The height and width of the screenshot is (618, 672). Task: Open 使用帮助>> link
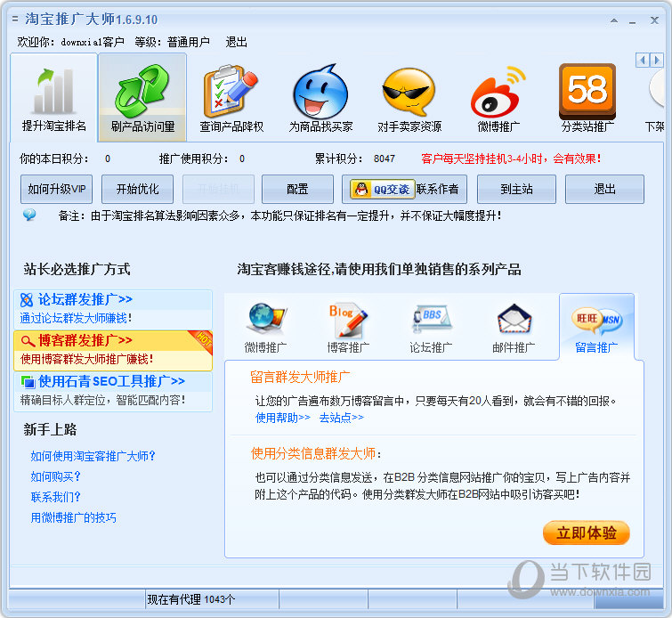[x=283, y=418]
